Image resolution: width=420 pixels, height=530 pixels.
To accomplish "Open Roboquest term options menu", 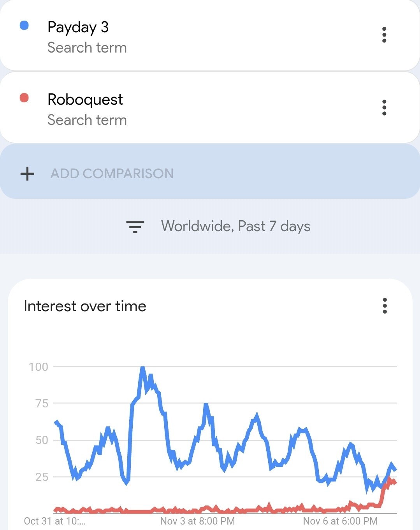I will click(x=384, y=107).
